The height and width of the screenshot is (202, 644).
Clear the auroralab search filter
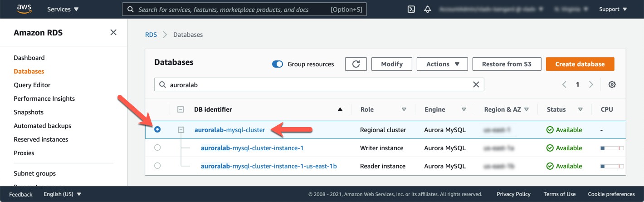click(x=476, y=84)
